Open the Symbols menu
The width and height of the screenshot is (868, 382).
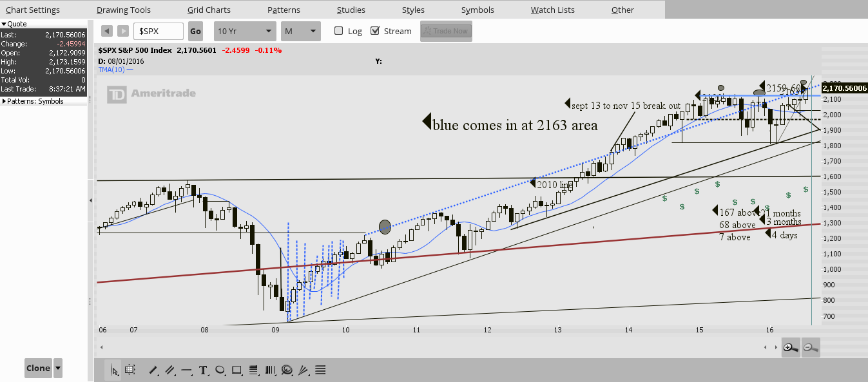click(477, 10)
